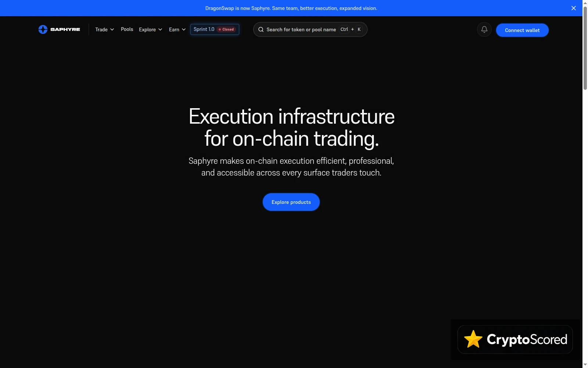Click the page vertical scrollbar thumb
This screenshot has height=368, width=588.
[585, 48]
